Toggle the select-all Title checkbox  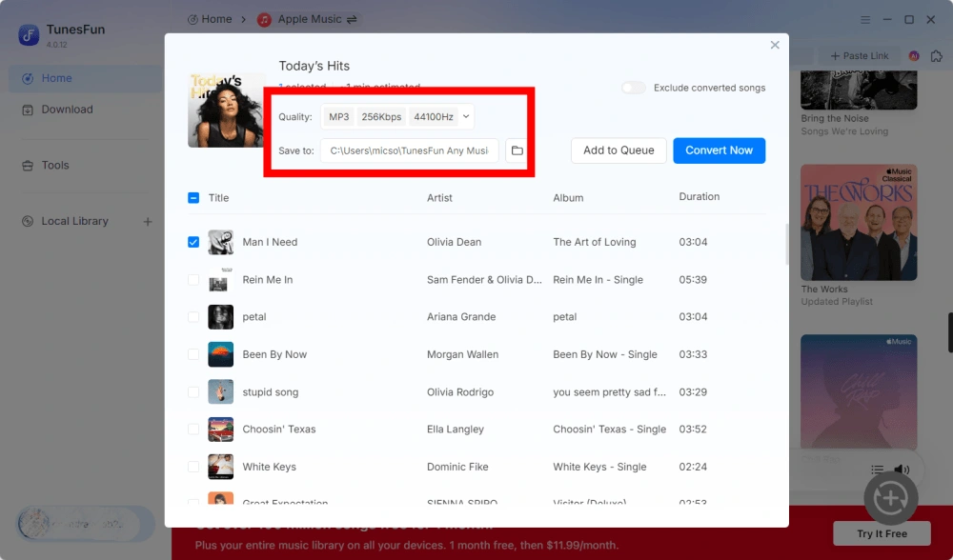coord(193,198)
